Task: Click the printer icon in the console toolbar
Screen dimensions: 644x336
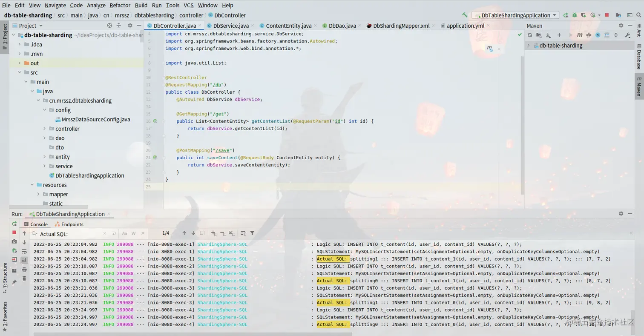Action: point(24,269)
